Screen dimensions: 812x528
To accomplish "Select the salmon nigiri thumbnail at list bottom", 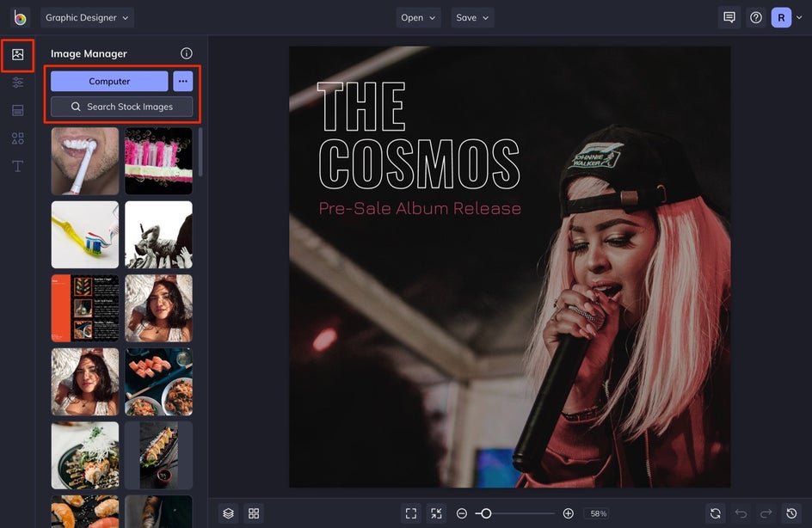I will 85,512.
